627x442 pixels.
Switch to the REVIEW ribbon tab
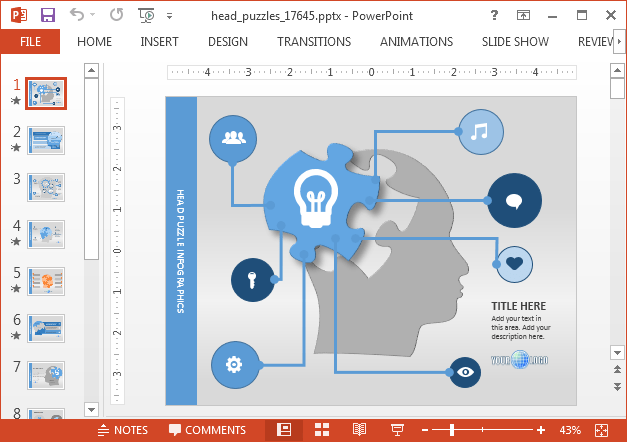[x=595, y=42]
